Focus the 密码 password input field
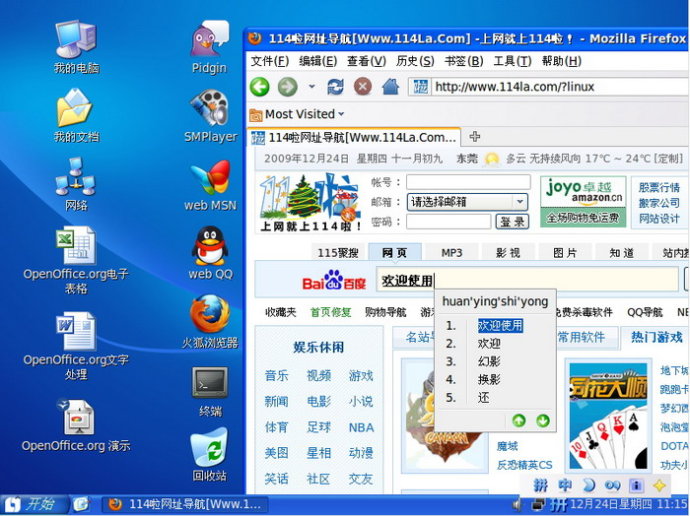This screenshot has width=690, height=516. (x=448, y=222)
